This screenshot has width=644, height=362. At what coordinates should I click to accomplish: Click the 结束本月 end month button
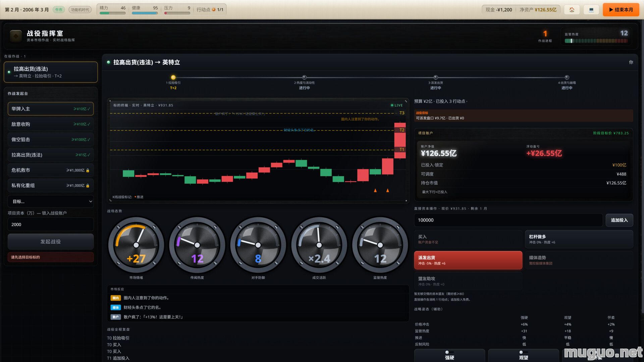(621, 10)
